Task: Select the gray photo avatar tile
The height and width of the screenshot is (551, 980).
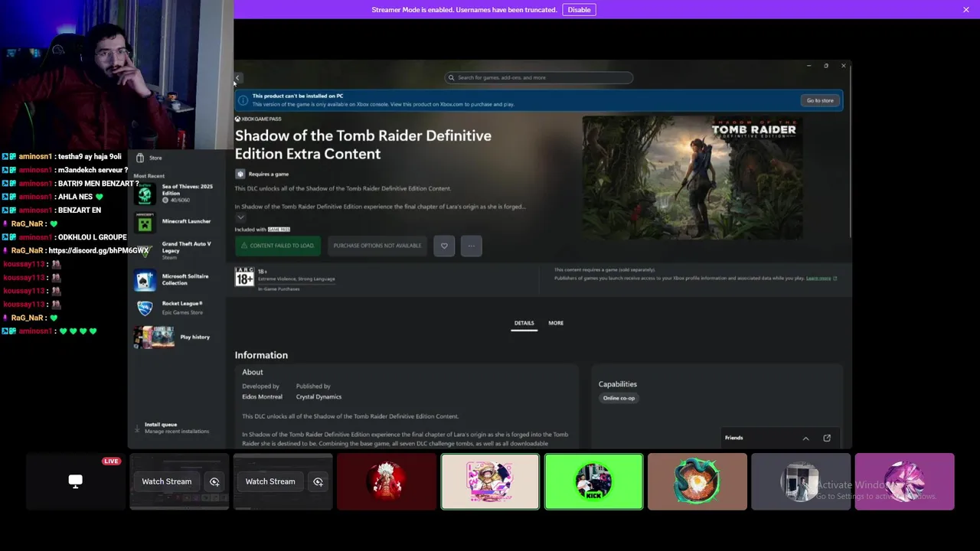Action: pyautogui.click(x=801, y=481)
